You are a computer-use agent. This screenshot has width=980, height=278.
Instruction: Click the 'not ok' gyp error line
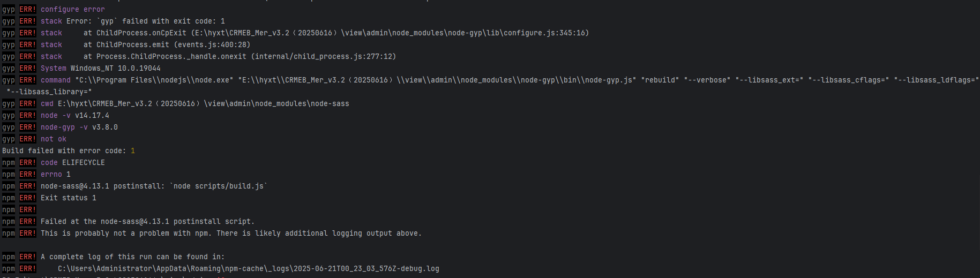(54, 139)
